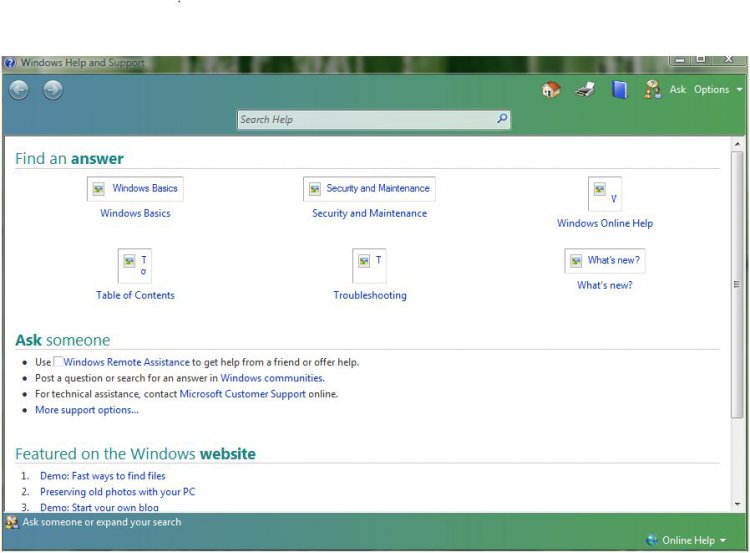Open the What's new? text link
Image resolution: width=750 pixels, height=553 pixels.
(605, 285)
